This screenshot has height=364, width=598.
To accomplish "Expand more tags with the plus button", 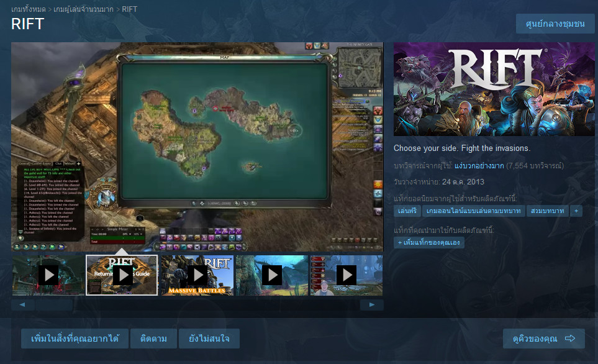I will coord(576,211).
